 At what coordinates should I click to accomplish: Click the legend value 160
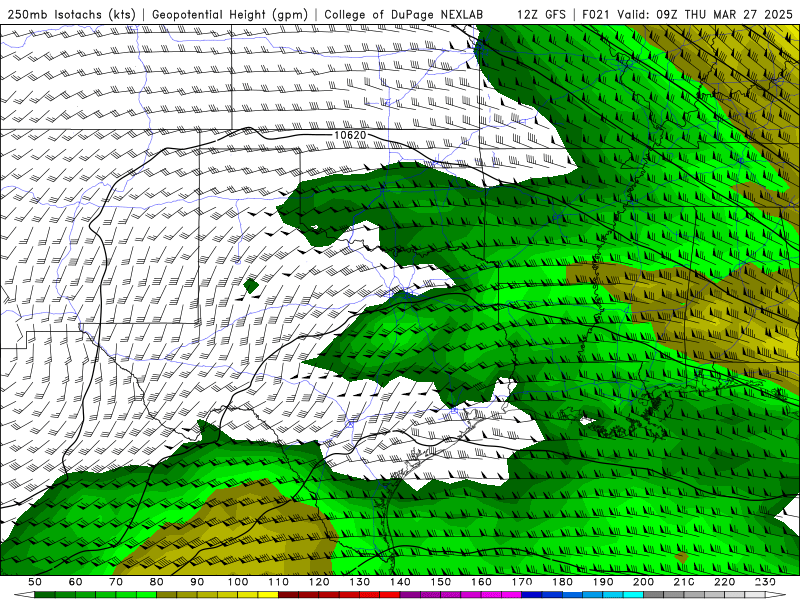(x=481, y=582)
